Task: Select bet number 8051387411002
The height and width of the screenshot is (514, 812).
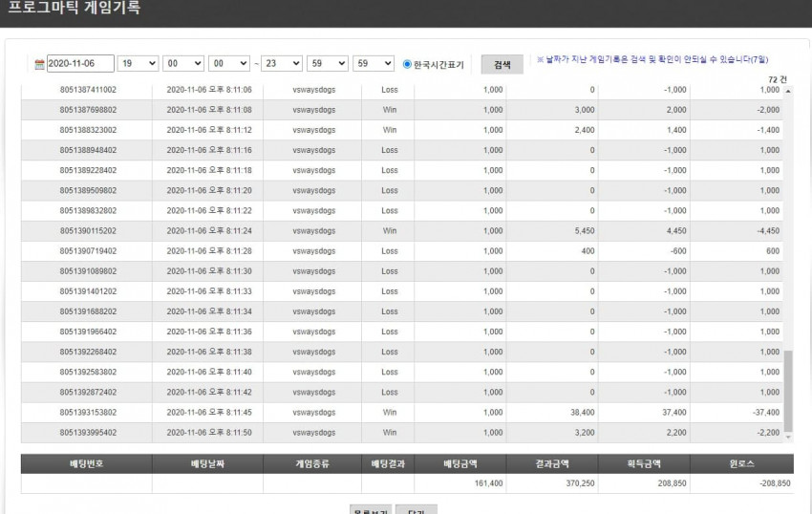Action: coord(88,90)
